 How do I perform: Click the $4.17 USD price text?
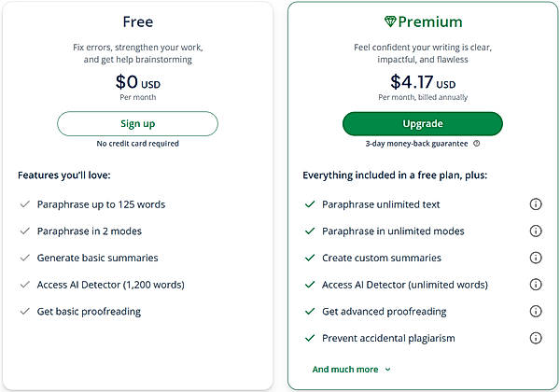click(422, 82)
